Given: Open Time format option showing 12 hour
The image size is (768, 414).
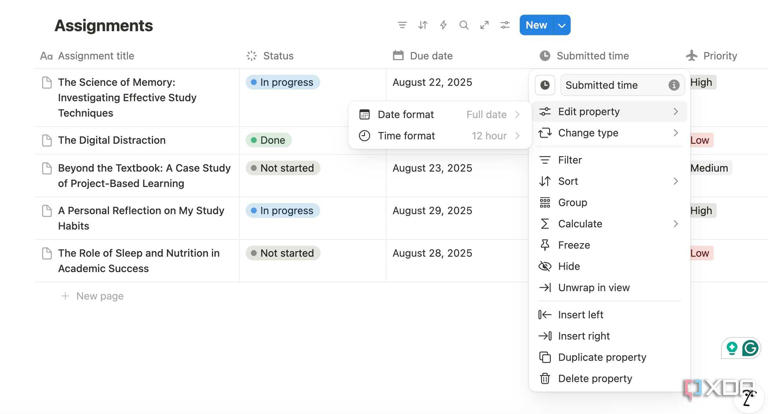Looking at the screenshot, I should [439, 136].
